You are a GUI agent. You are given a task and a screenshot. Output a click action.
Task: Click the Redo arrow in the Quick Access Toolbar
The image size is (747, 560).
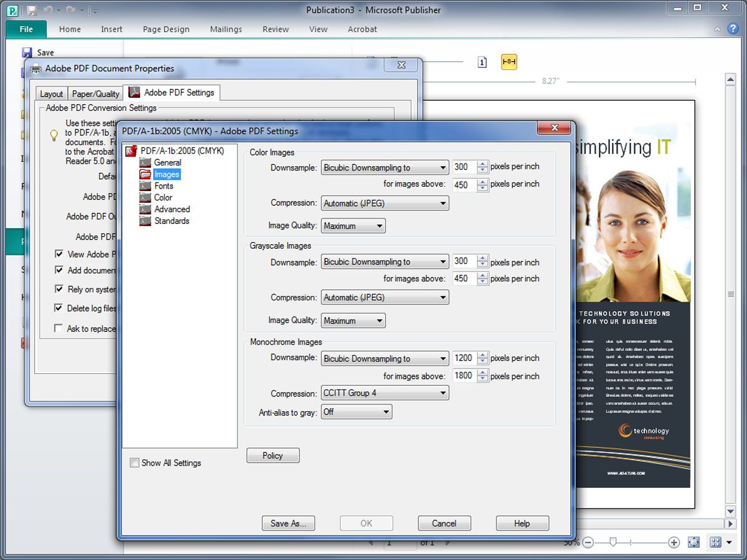pyautogui.click(x=71, y=10)
